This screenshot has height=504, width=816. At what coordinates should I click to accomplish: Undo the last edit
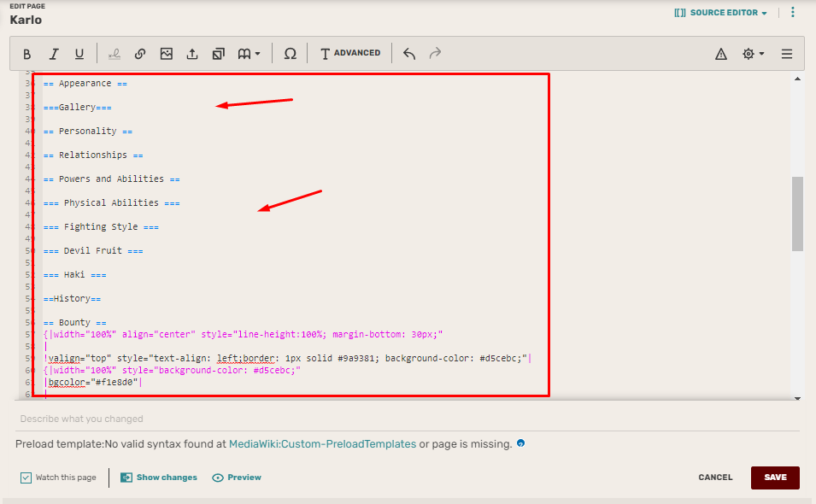pyautogui.click(x=409, y=53)
